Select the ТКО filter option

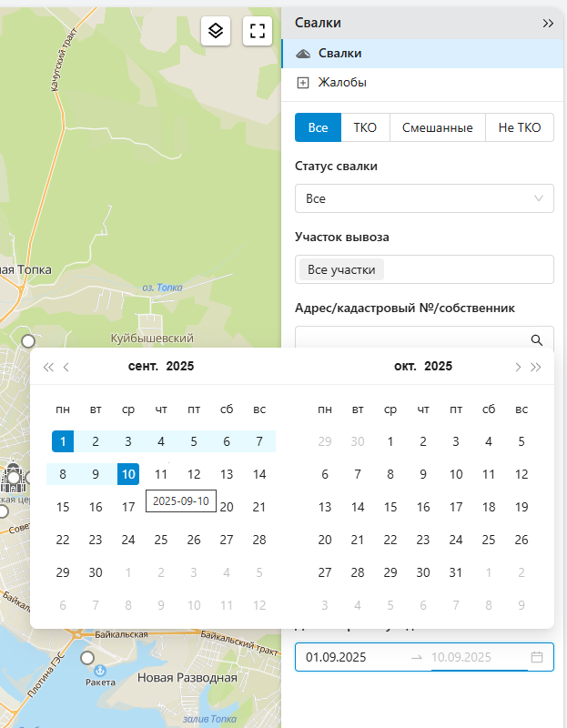pos(365,127)
